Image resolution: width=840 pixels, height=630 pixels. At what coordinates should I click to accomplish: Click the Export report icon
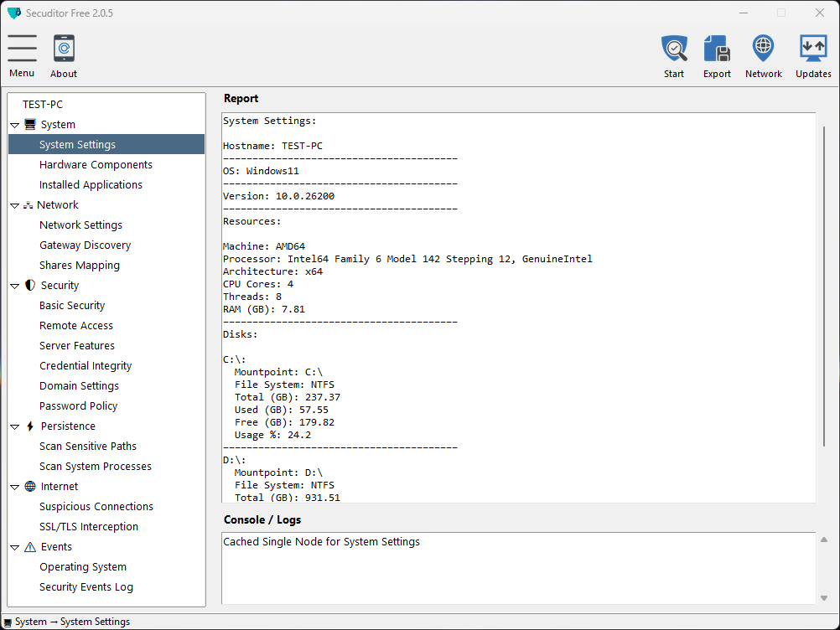(717, 49)
